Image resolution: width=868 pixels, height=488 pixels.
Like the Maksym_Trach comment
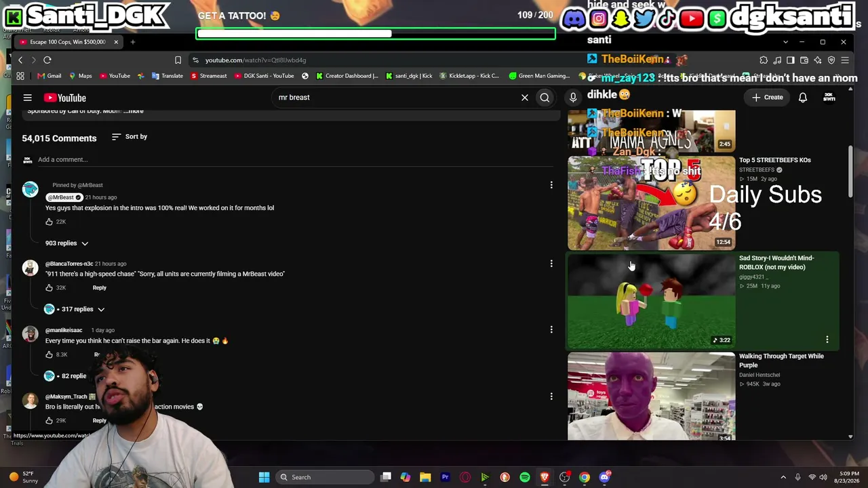pyautogui.click(x=49, y=420)
